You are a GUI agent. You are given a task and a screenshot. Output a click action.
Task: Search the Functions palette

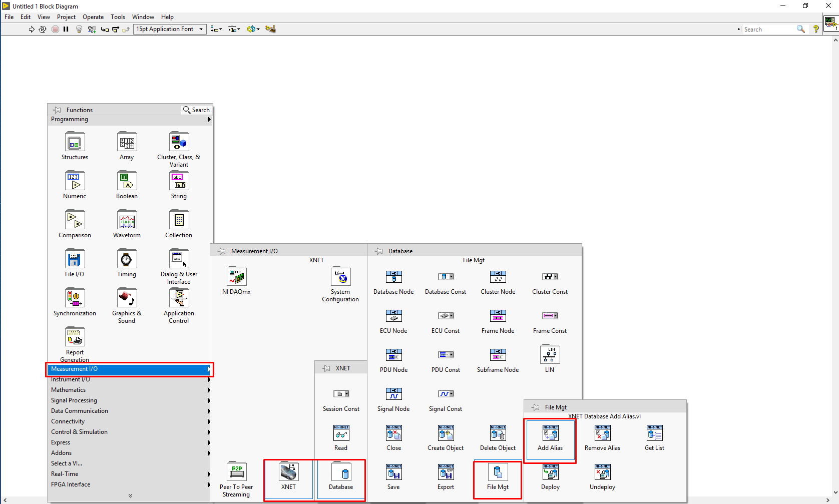tap(196, 110)
